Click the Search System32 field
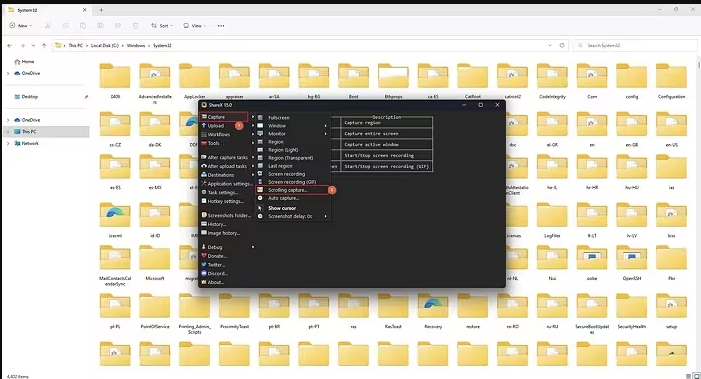 [635, 46]
